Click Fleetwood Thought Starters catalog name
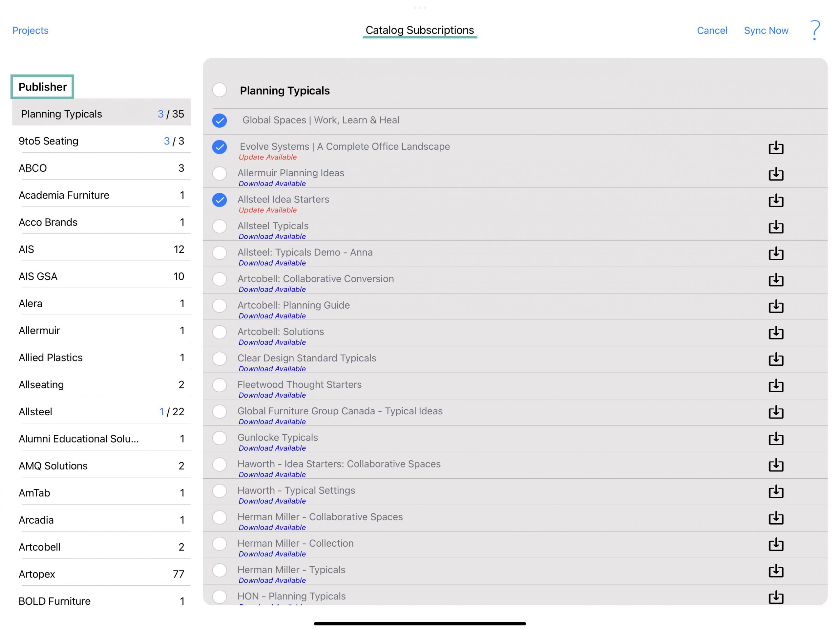Screen dimensions: 840x630 [x=299, y=384]
